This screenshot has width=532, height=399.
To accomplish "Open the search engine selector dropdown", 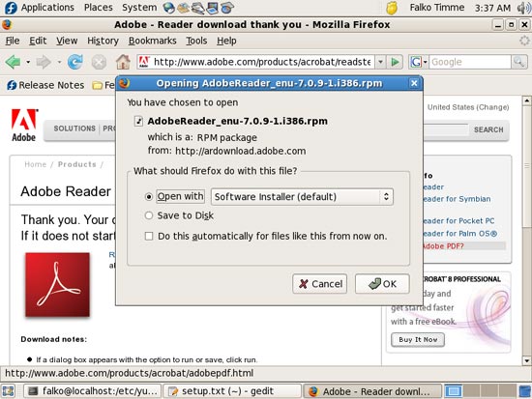I will [418, 62].
